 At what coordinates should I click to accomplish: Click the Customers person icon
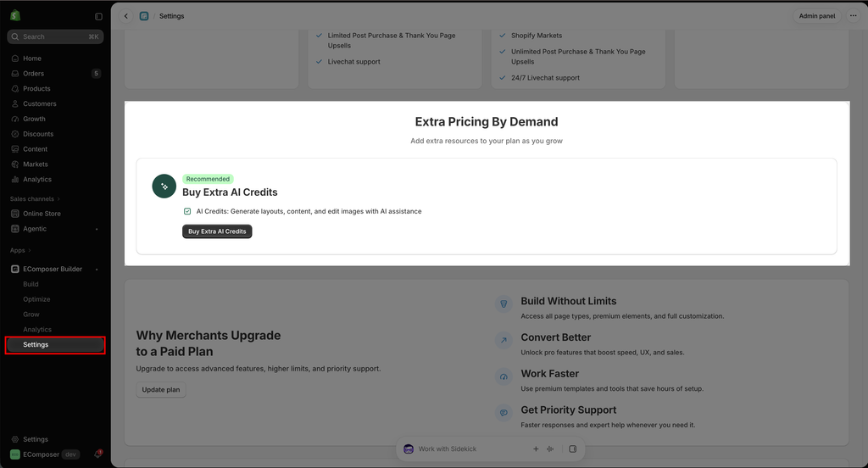click(15, 103)
